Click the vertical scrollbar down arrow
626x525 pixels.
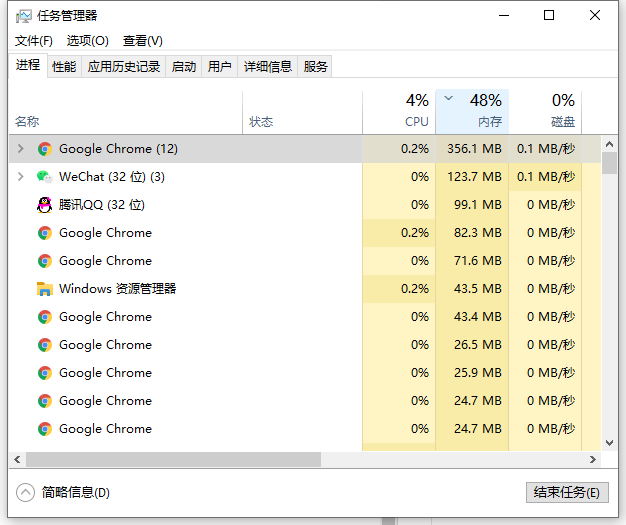pos(610,442)
